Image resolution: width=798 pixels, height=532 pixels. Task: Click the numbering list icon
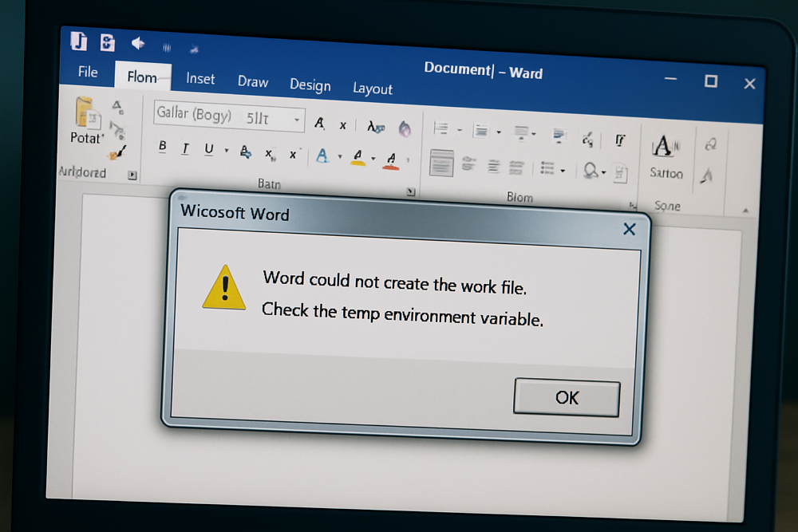pyautogui.click(x=480, y=131)
